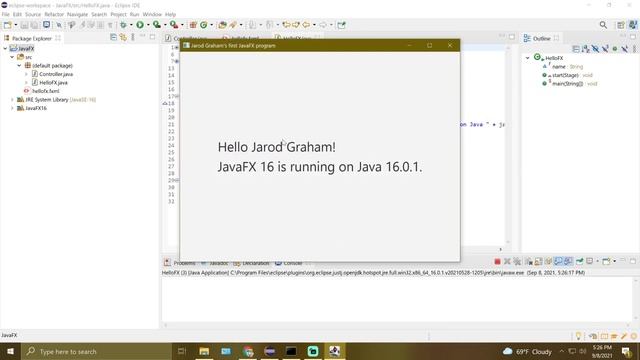Toggle Hide Non-Public Members in Outline
This screenshot has width=640, height=360.
(615, 49)
